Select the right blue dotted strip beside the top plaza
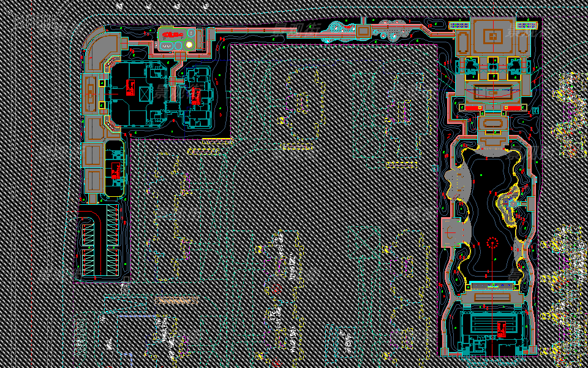 527,25
